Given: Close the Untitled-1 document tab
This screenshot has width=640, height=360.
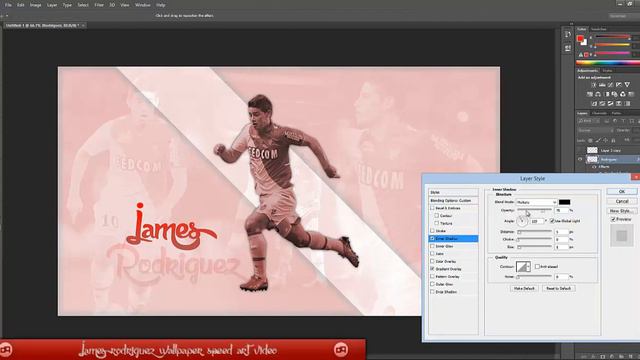Looking at the screenshot, I should [x=83, y=25].
